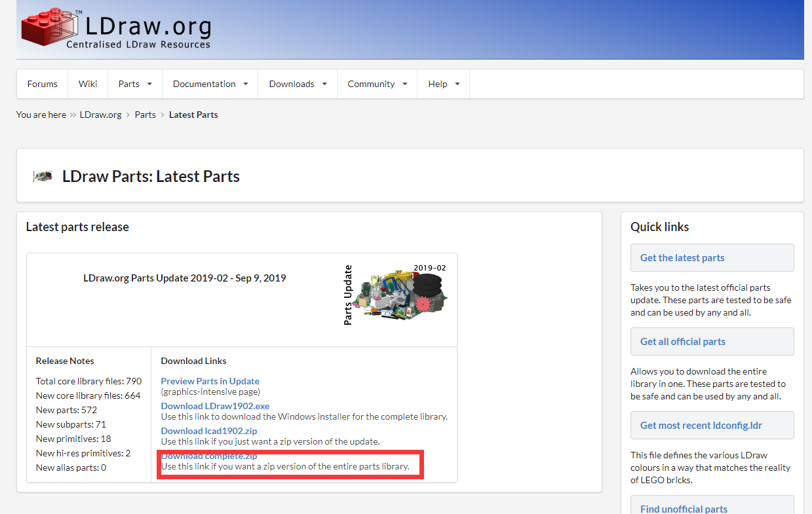Click the (graphics-intensive page) note

pyautogui.click(x=210, y=392)
